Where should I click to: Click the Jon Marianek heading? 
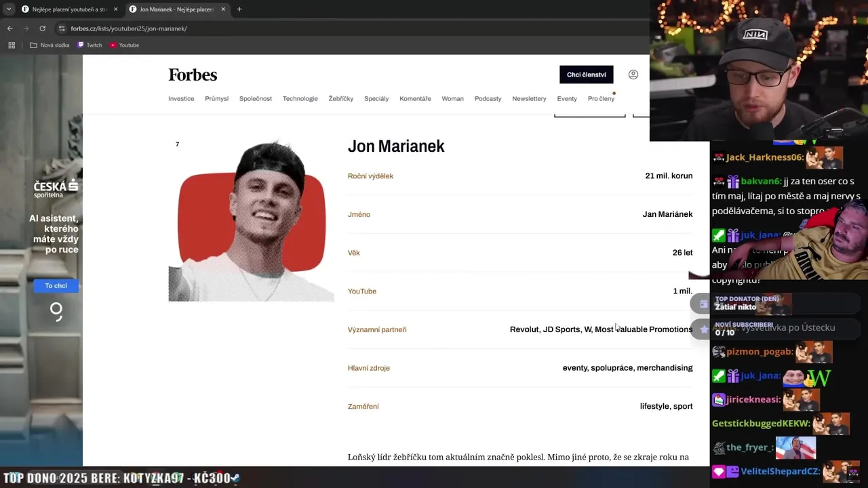pyautogui.click(x=396, y=146)
